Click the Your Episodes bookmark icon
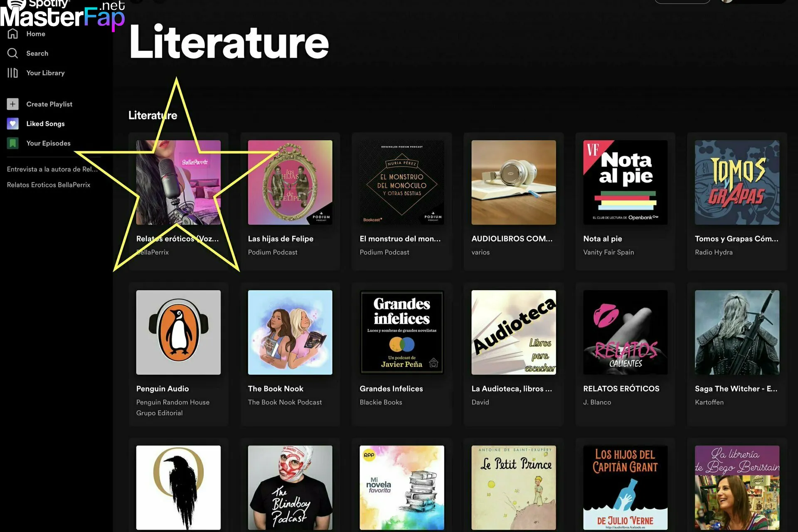798x532 pixels. point(12,143)
